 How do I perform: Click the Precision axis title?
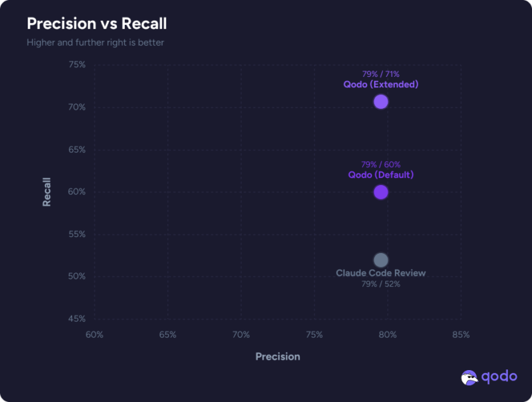point(278,356)
